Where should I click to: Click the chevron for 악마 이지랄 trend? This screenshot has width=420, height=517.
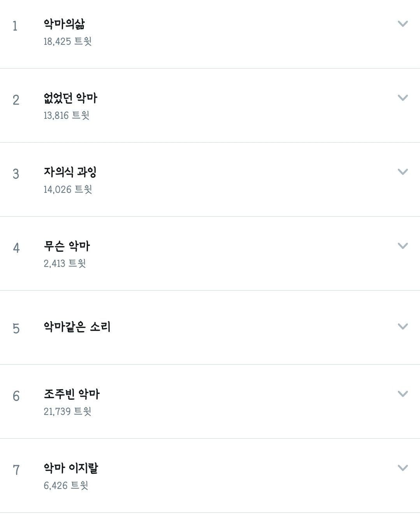[402, 468]
